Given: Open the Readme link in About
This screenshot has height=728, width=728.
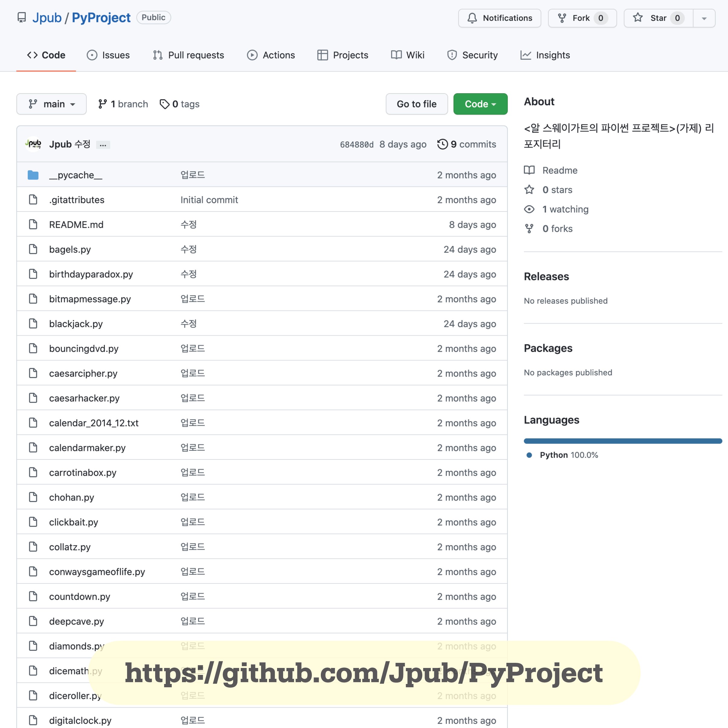Looking at the screenshot, I should 560,170.
